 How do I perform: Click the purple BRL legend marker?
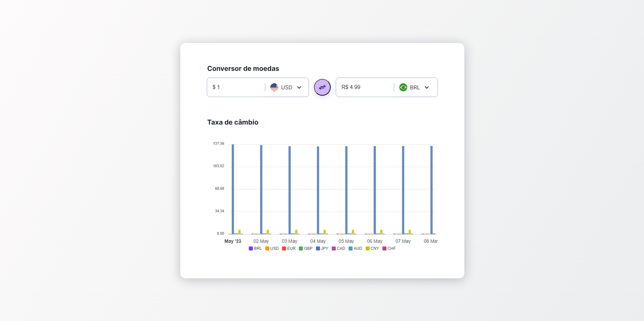point(251,248)
